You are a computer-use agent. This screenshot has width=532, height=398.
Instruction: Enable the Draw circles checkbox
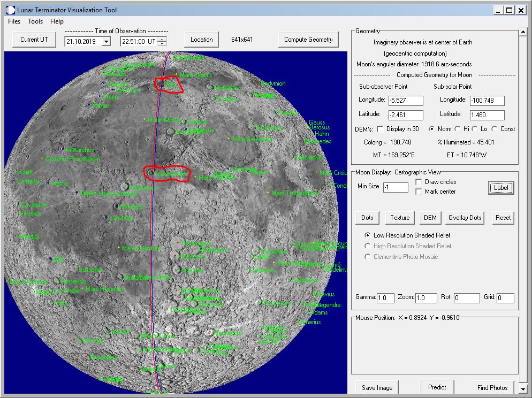(x=419, y=181)
